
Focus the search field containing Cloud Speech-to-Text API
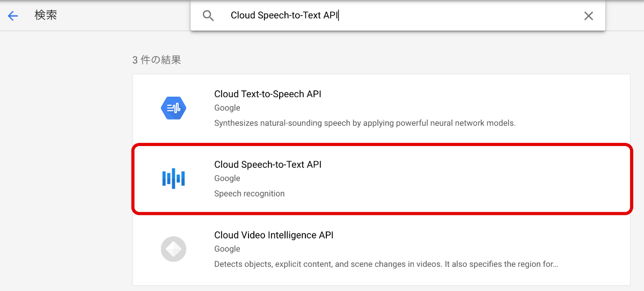[398, 16]
